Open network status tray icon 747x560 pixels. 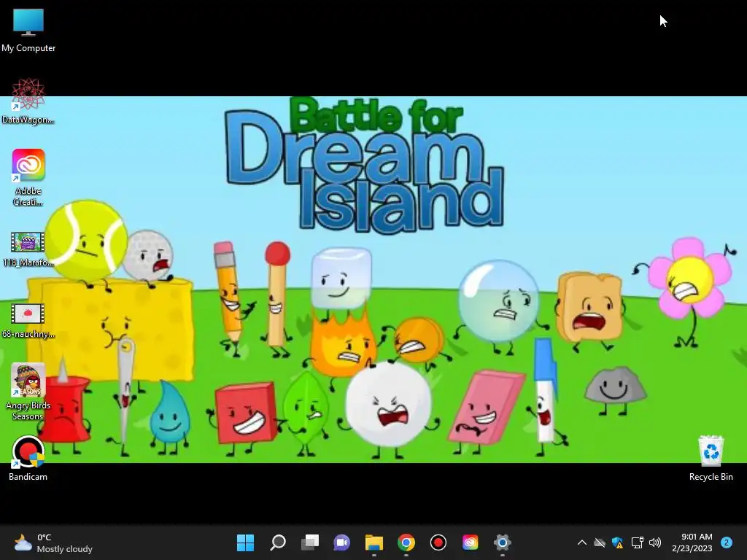tap(637, 542)
